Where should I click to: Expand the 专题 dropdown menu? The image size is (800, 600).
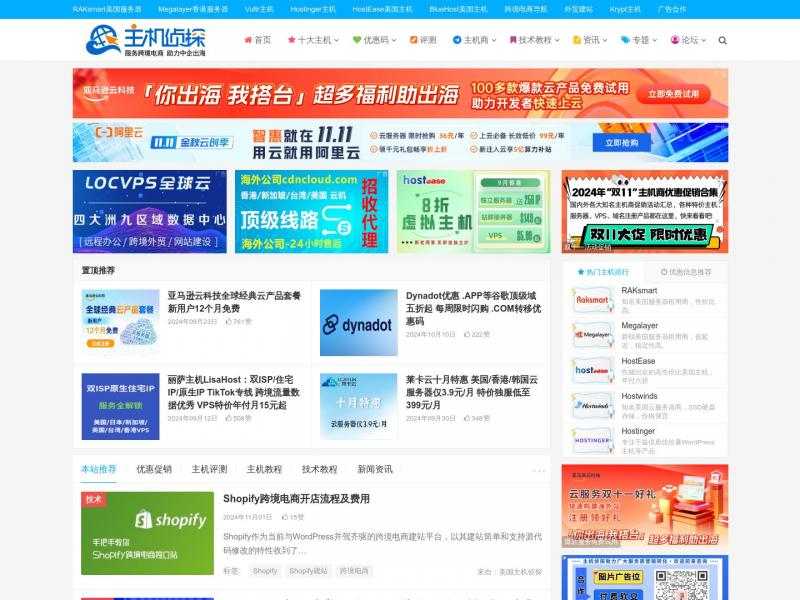coord(638,40)
